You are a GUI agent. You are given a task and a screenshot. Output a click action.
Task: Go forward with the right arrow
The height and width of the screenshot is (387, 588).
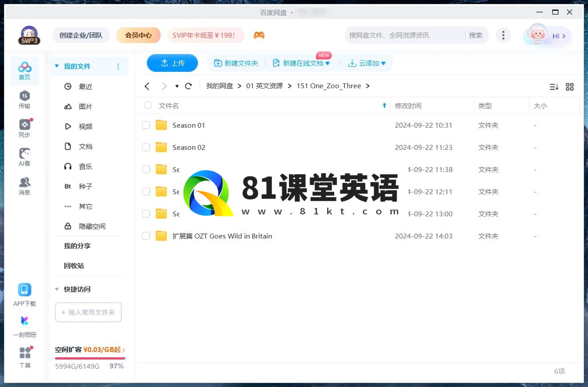(164, 86)
